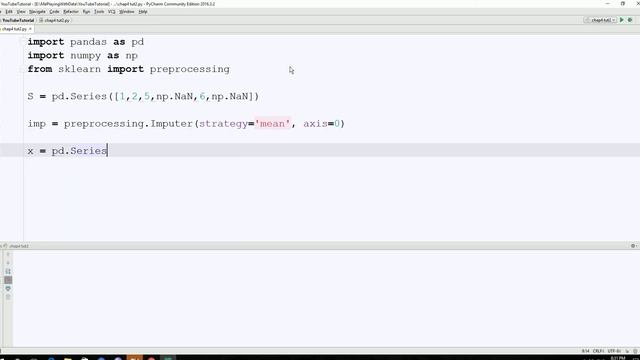The image size is (640, 360).
Task: Open the Refactor menu
Action: click(71, 12)
